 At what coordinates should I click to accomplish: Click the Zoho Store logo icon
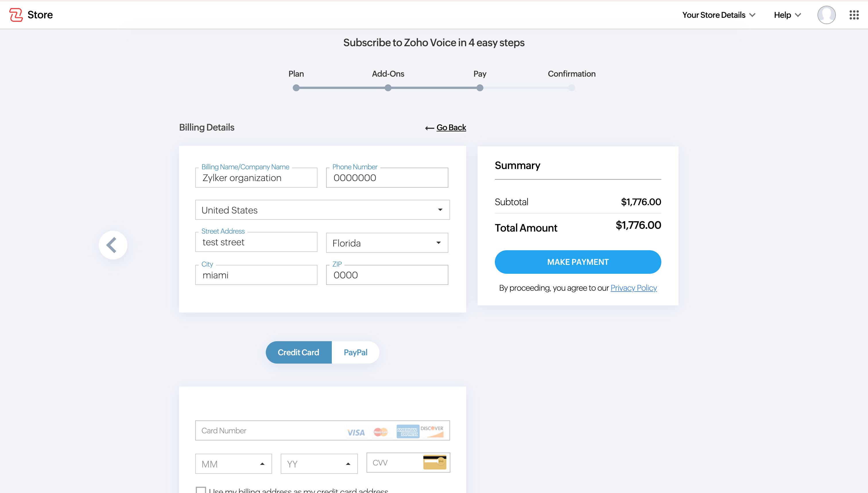click(16, 15)
